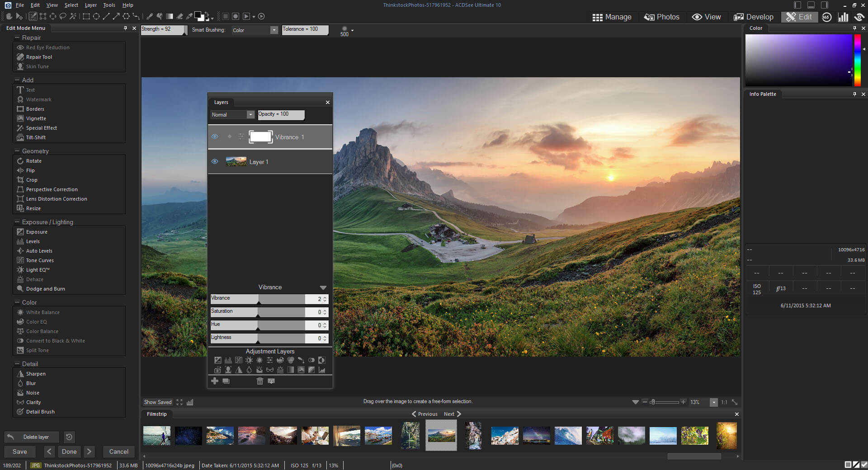Click the vertical hue spectrum strip

tap(857, 60)
